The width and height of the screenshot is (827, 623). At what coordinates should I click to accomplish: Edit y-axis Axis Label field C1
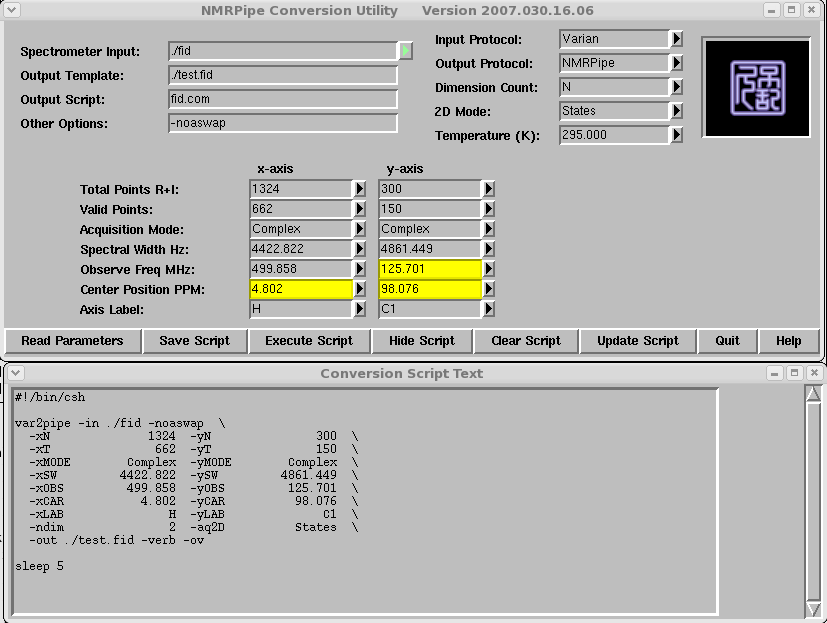tap(430, 309)
